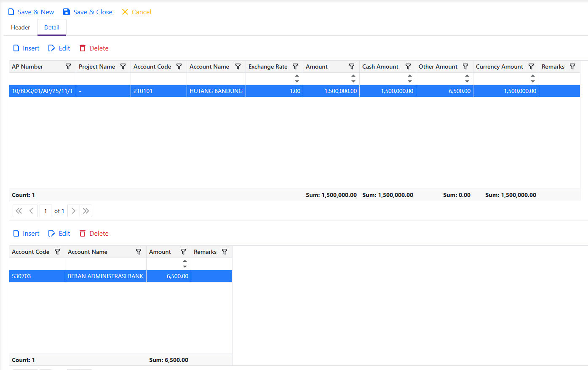Open filter for lower Account Name column
Screen dimensions: 588x370
click(x=139, y=252)
